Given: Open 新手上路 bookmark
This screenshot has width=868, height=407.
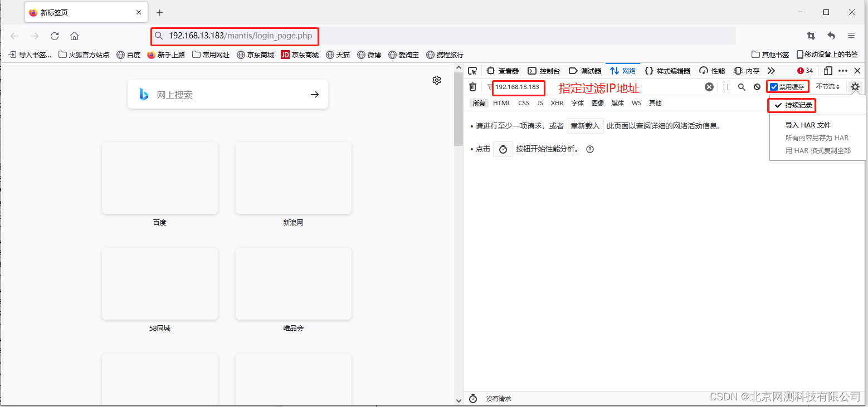Looking at the screenshot, I should [166, 55].
